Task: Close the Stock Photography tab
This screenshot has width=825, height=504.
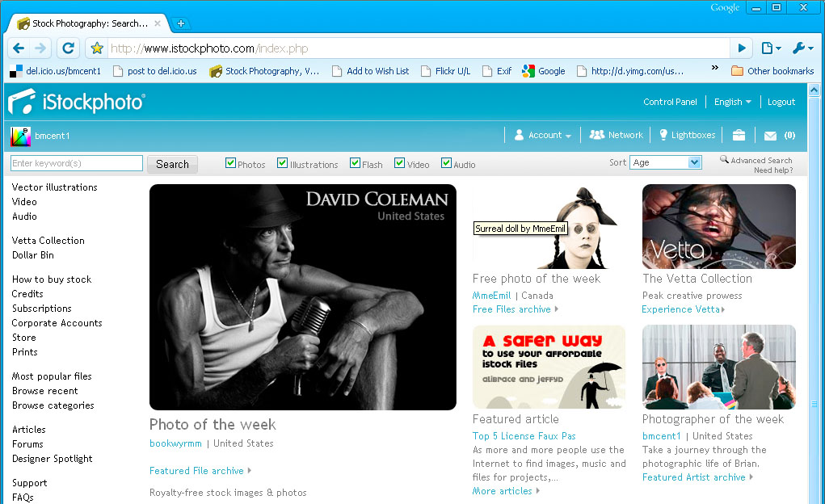Action: 158,23
